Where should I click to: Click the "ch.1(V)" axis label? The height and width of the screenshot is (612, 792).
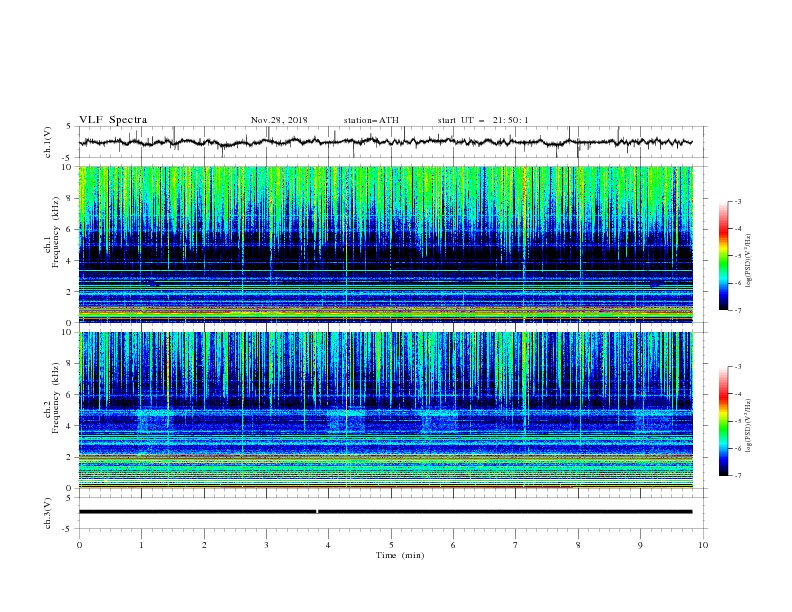click(48, 142)
